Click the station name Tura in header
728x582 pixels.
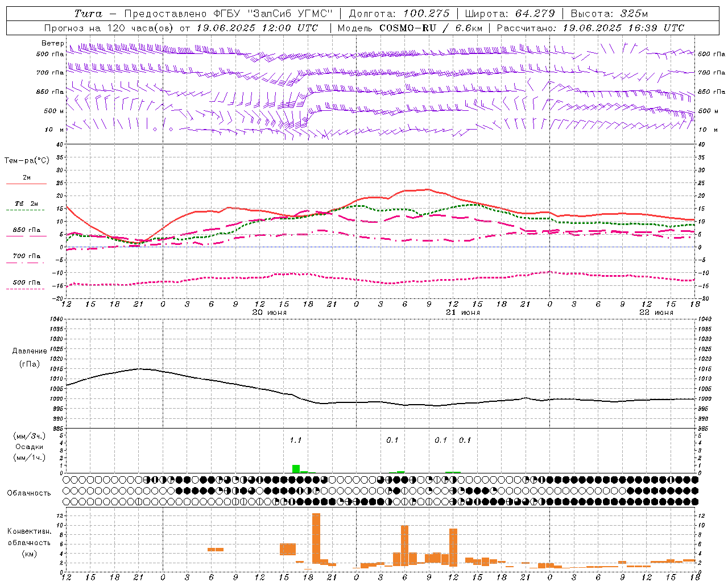pos(88,14)
